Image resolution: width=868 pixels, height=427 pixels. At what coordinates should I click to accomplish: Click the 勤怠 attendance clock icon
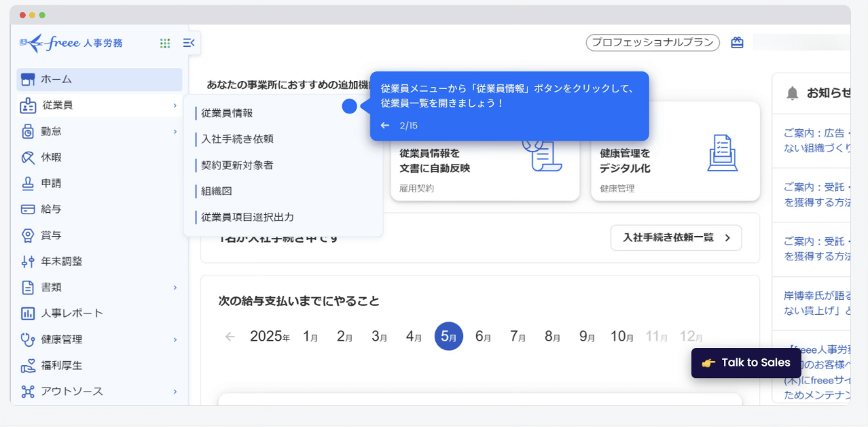[x=28, y=131]
